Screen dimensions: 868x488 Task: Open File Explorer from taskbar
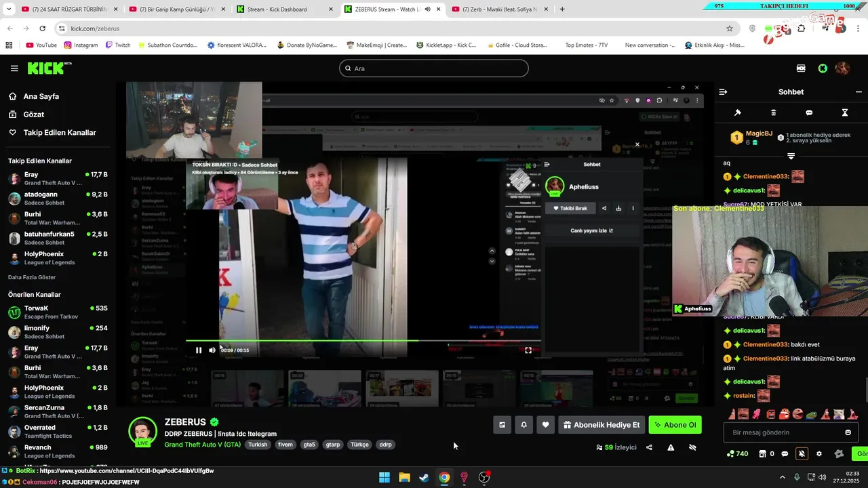point(404,477)
